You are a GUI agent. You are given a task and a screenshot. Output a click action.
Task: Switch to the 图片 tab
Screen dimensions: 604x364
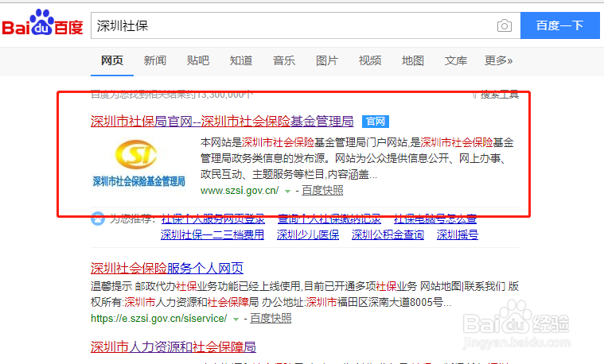327,60
